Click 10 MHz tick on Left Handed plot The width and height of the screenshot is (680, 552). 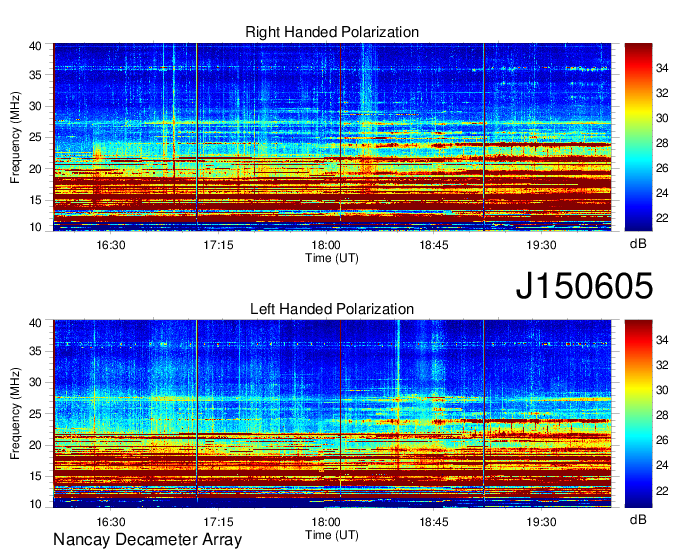pos(35,504)
